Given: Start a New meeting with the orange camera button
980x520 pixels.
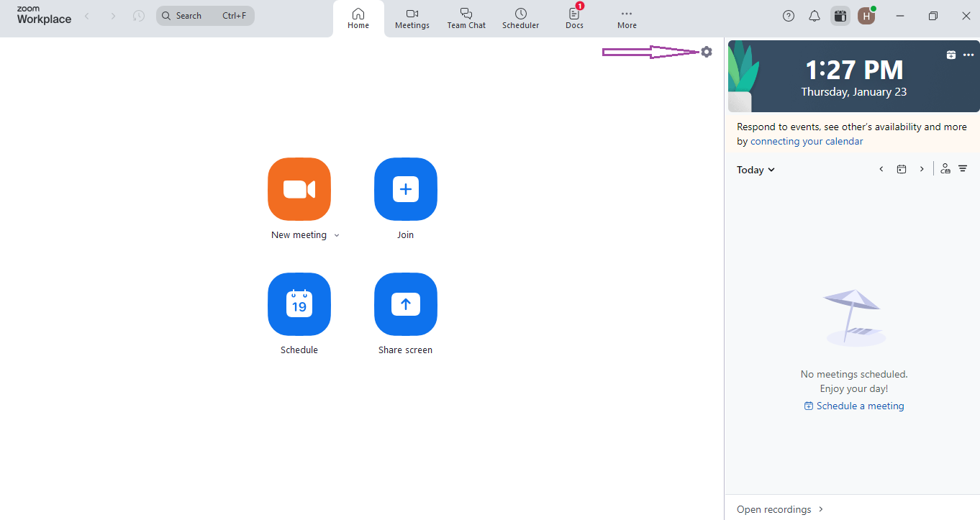Looking at the screenshot, I should [299, 189].
